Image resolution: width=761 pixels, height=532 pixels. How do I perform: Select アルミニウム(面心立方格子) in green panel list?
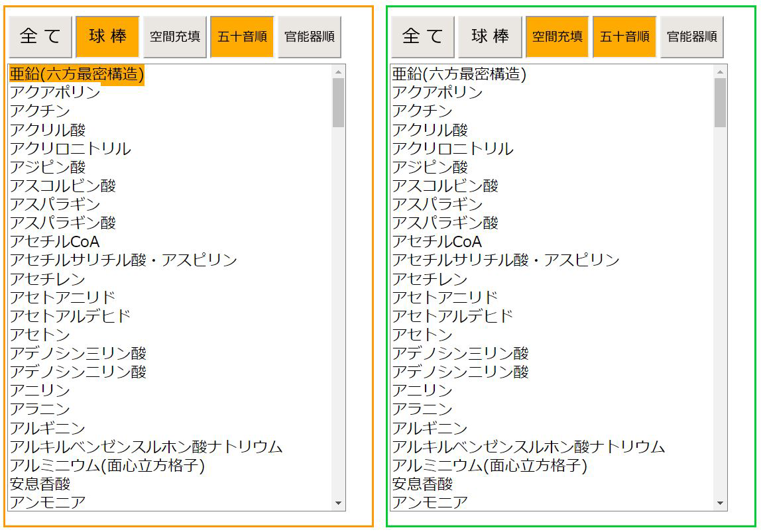[x=489, y=466]
